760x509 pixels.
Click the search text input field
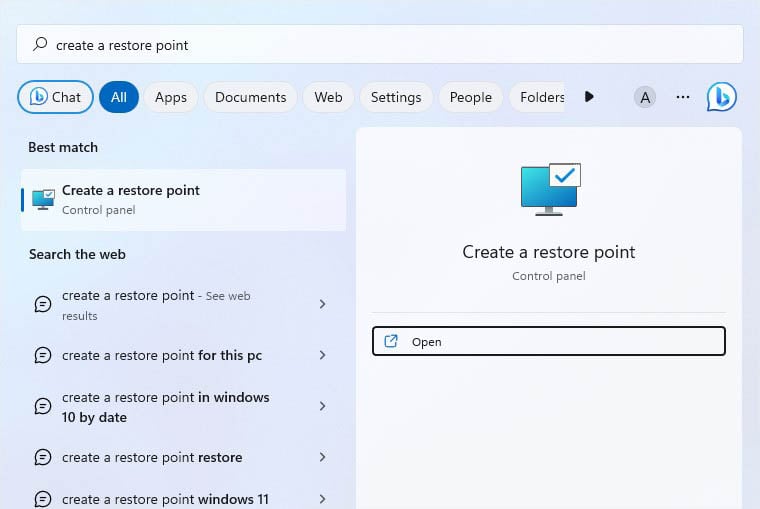coord(380,45)
